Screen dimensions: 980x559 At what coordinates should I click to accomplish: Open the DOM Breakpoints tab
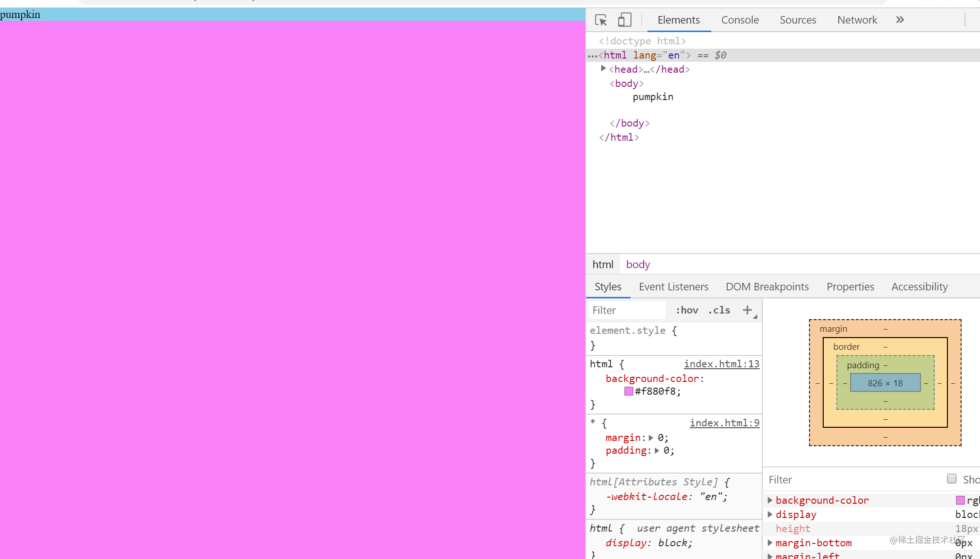(767, 287)
